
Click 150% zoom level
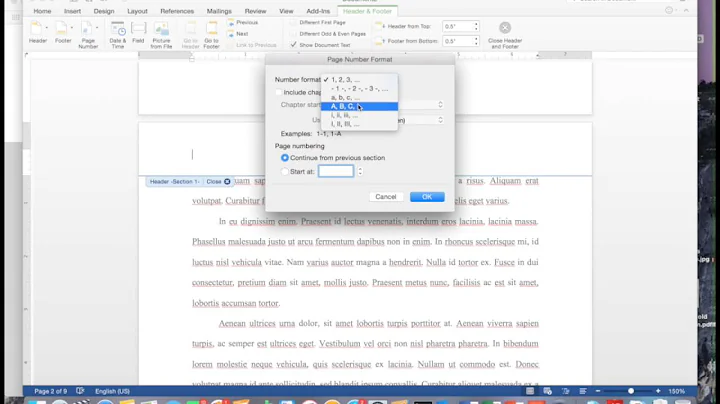point(676,391)
